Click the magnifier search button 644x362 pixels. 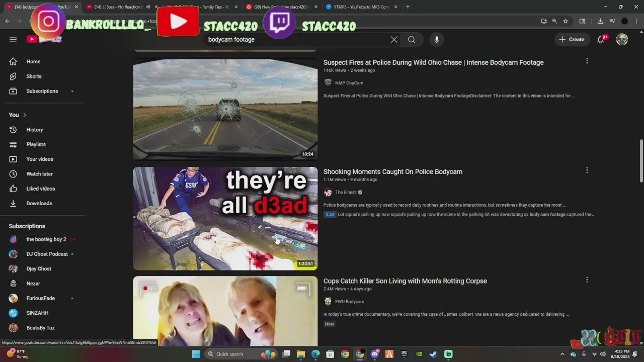[412, 40]
